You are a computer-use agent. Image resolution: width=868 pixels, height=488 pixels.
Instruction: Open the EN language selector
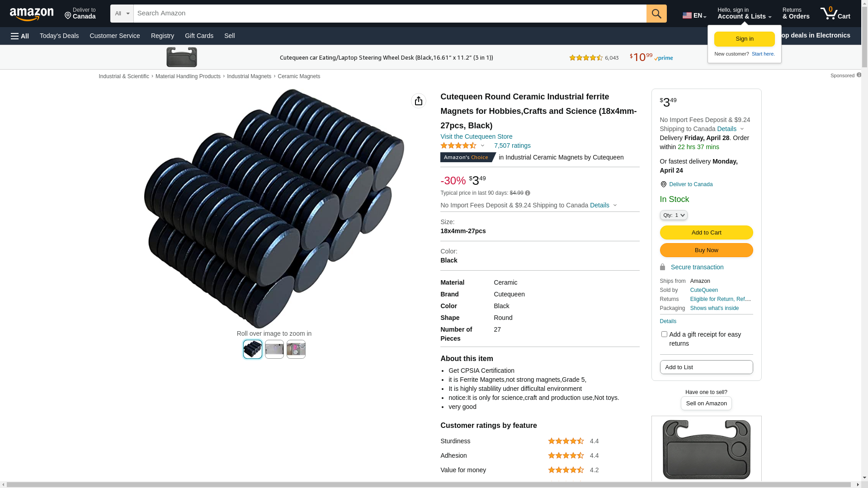coord(694,15)
